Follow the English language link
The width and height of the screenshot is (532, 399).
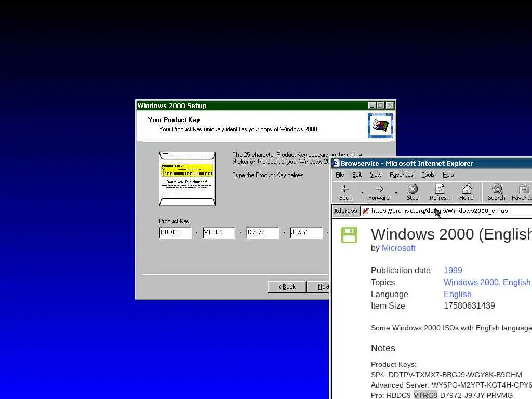coord(457,294)
